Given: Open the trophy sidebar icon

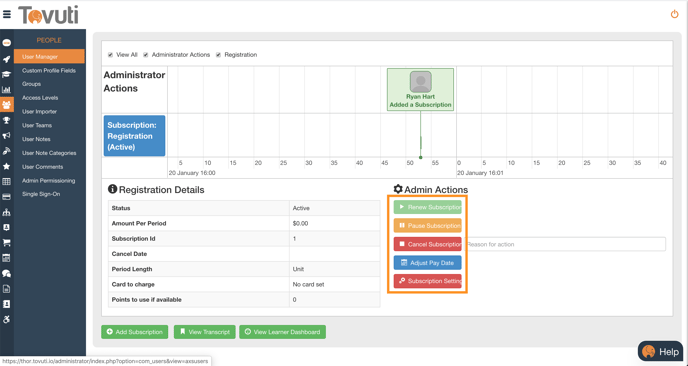Looking at the screenshot, I should pyautogui.click(x=7, y=120).
